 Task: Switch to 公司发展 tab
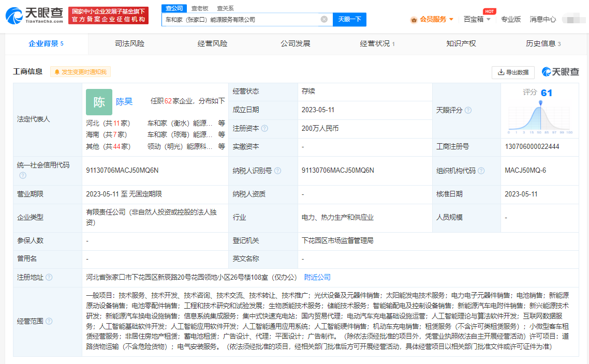point(296,44)
